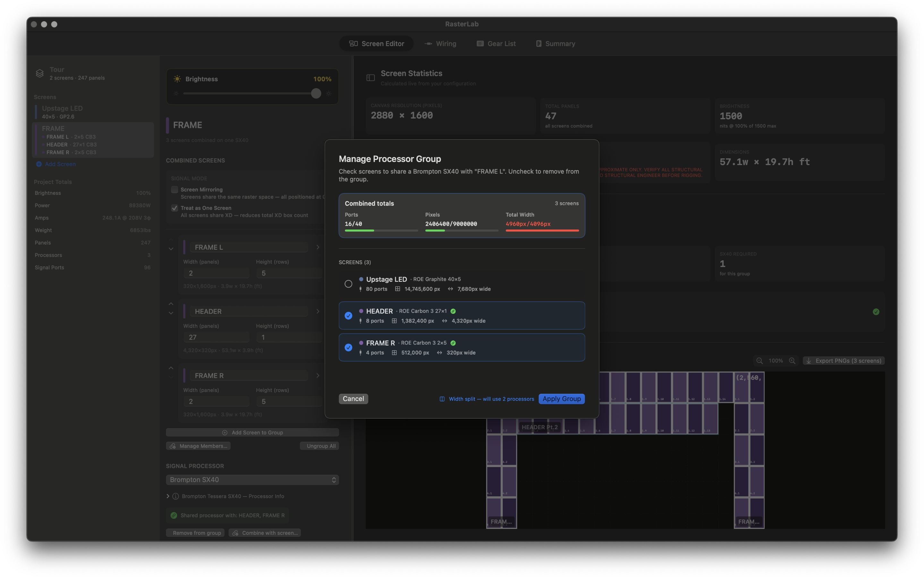Click the green checkmark status icon
This screenshot has width=924, height=577.
click(876, 312)
